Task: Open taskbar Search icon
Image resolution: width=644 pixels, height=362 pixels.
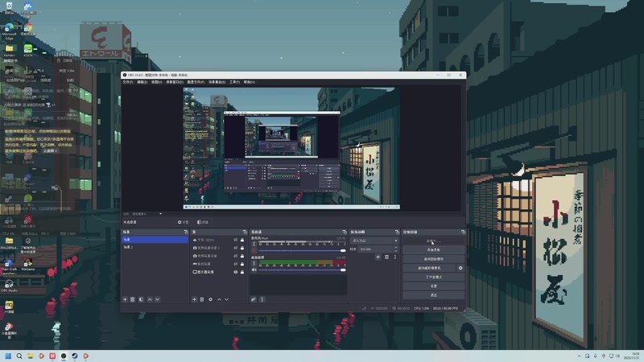Action: [19, 356]
